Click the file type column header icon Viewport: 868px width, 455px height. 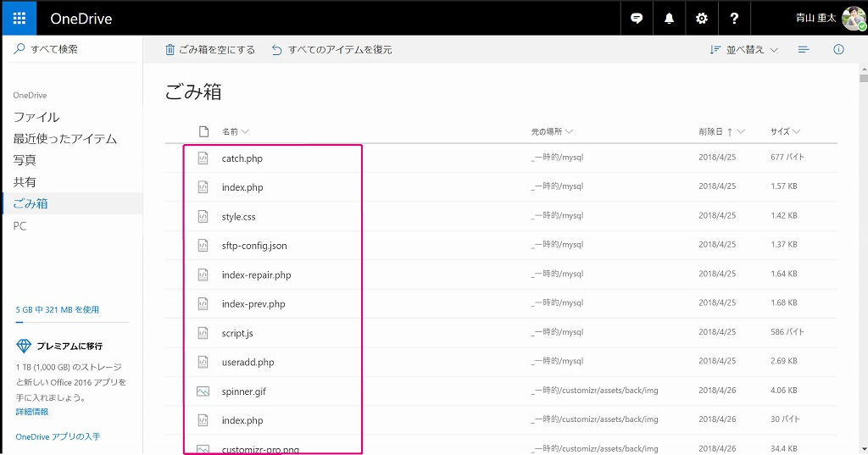click(203, 131)
